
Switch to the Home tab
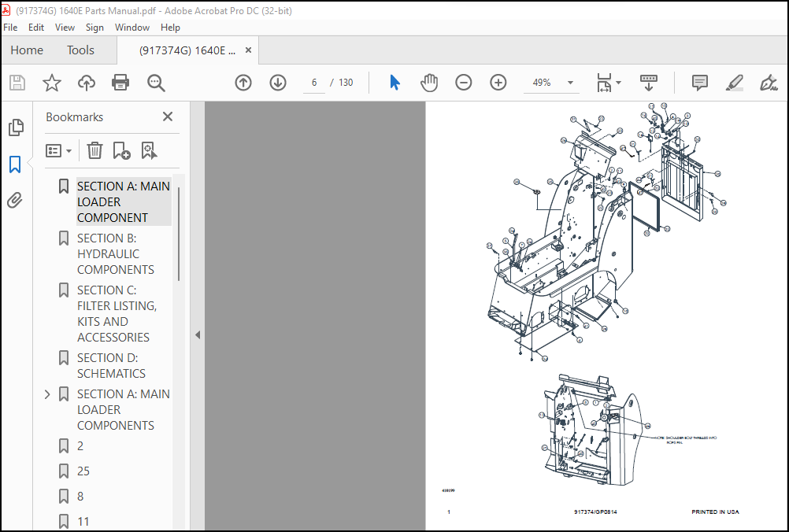pyautogui.click(x=27, y=50)
